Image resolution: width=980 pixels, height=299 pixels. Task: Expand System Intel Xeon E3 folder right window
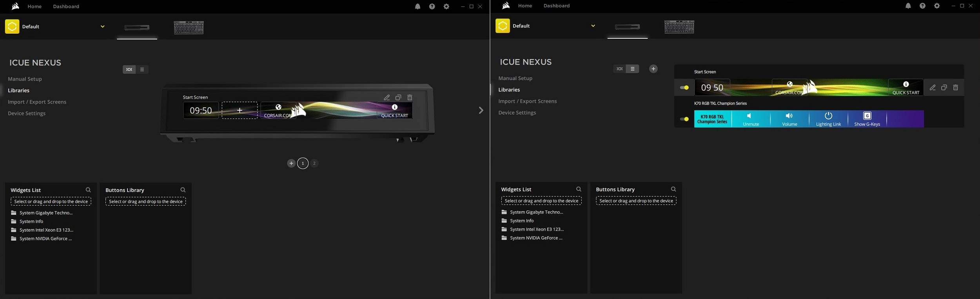point(533,229)
